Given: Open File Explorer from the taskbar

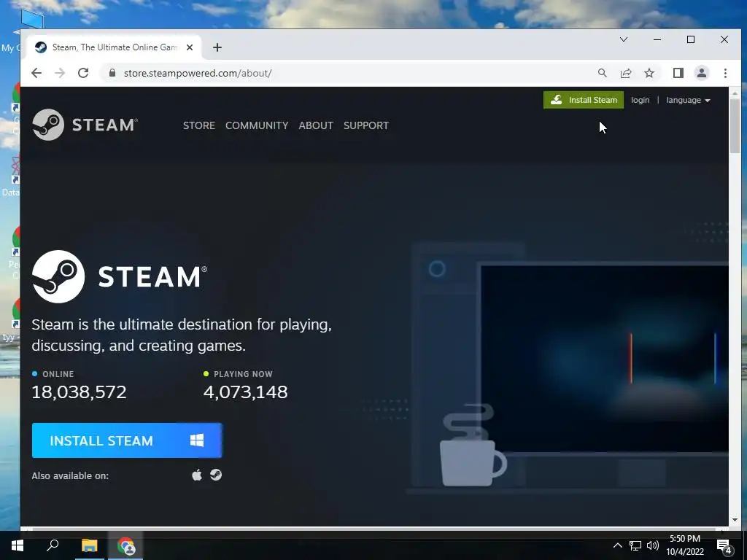Looking at the screenshot, I should 89,545.
